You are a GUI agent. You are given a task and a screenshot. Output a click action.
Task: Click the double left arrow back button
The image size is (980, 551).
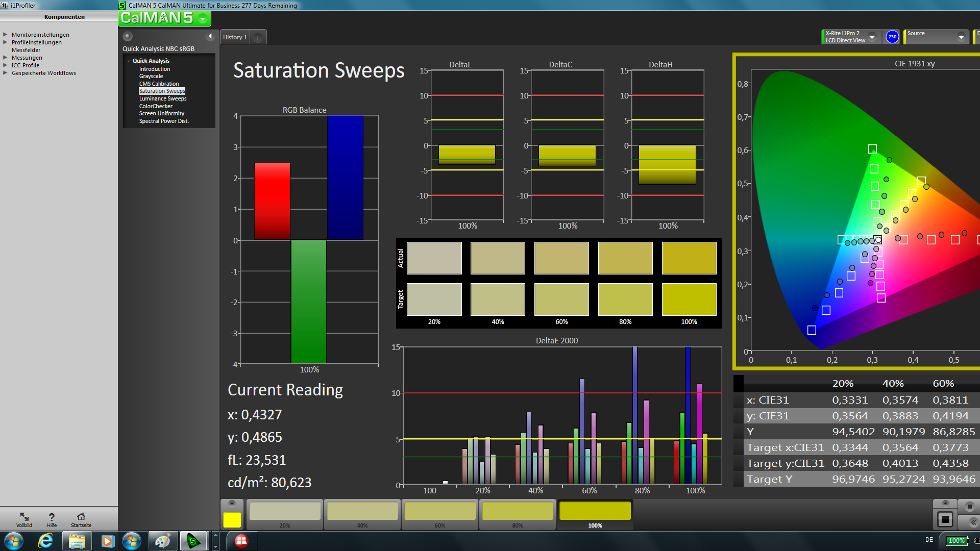click(x=972, y=522)
